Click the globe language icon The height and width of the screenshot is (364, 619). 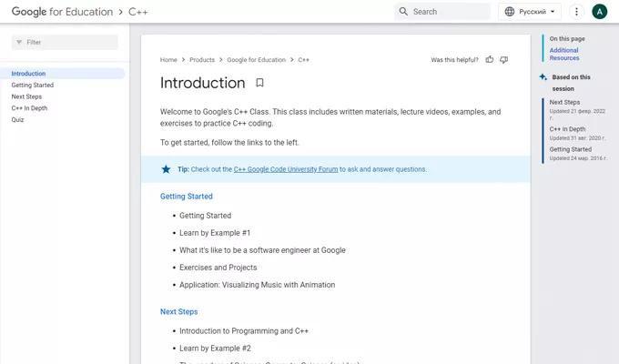click(x=510, y=12)
